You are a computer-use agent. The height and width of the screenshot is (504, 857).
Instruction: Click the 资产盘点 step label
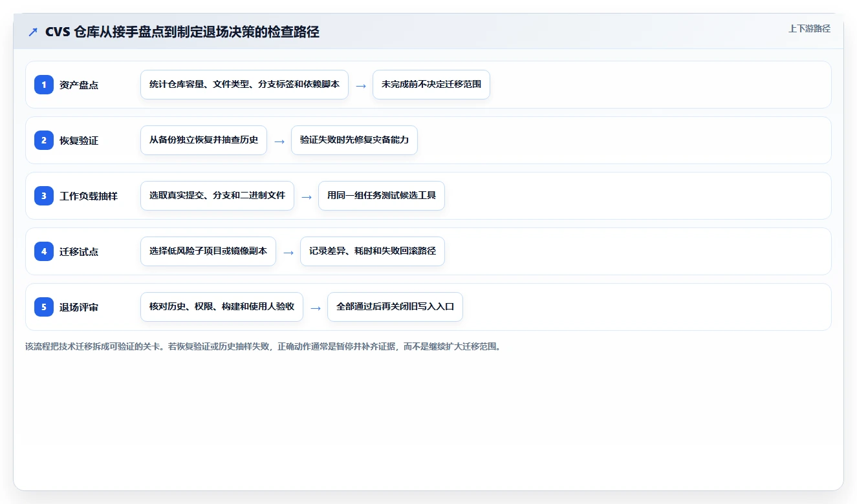79,85
